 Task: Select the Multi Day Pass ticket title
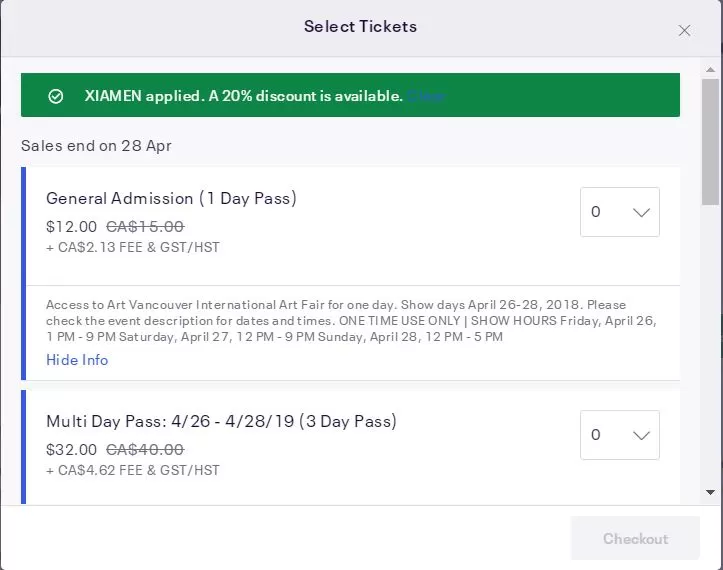pyautogui.click(x=221, y=422)
